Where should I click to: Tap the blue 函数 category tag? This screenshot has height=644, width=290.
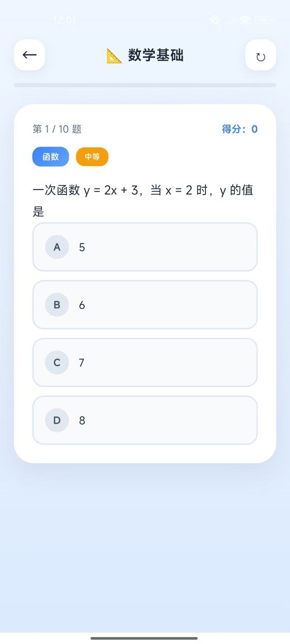pyautogui.click(x=50, y=157)
